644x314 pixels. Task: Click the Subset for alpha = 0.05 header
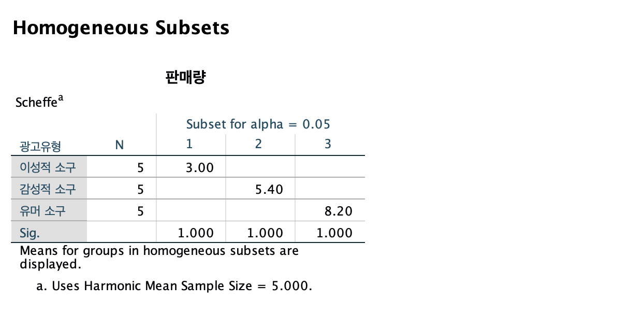(x=258, y=124)
